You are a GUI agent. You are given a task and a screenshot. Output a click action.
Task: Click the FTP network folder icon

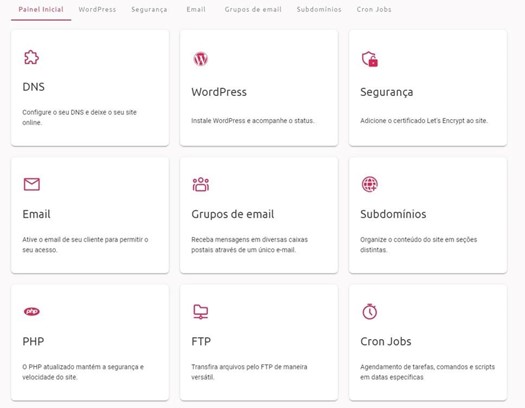coord(201,311)
